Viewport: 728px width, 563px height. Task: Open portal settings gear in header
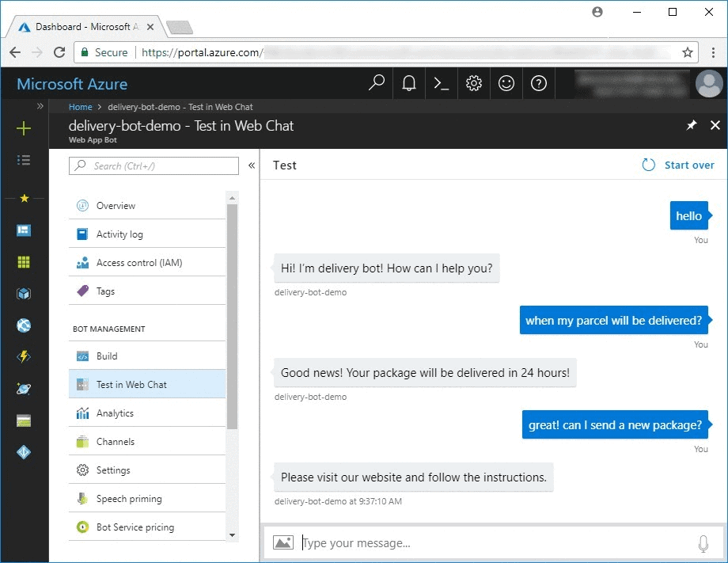[473, 83]
